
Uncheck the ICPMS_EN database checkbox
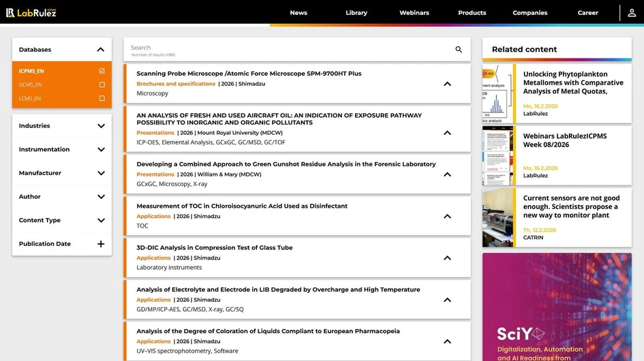[x=102, y=71]
